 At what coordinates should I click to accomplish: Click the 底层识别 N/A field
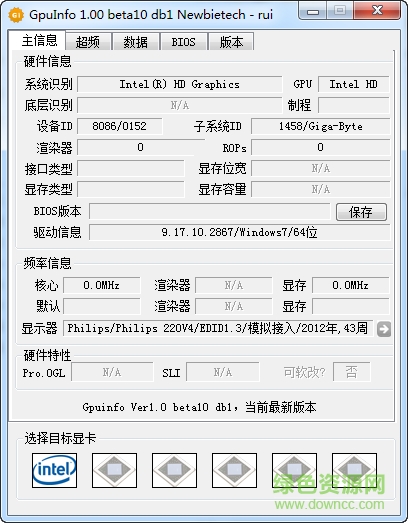coord(179,105)
